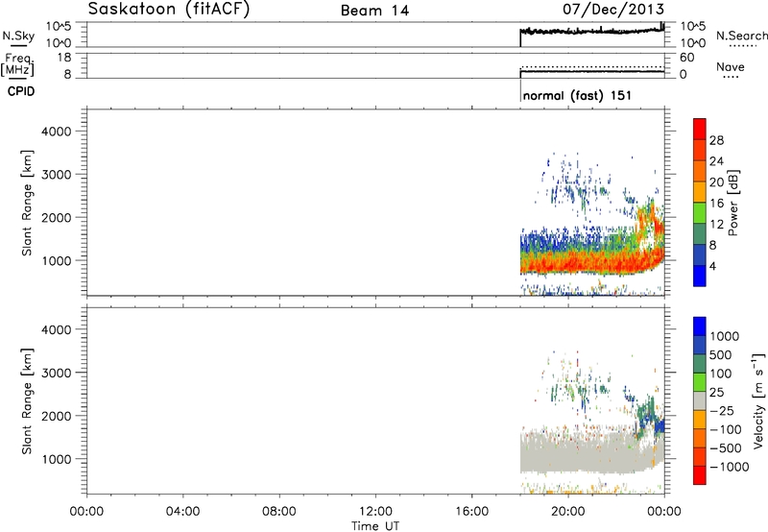This screenshot has width=768, height=532.
Task: Click the "1000" velocity colorbar value
Action: (725, 336)
